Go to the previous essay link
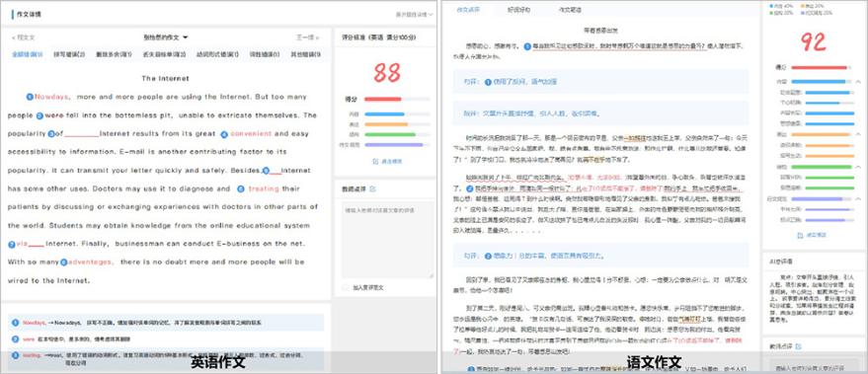The width and height of the screenshot is (868, 374). point(24,37)
